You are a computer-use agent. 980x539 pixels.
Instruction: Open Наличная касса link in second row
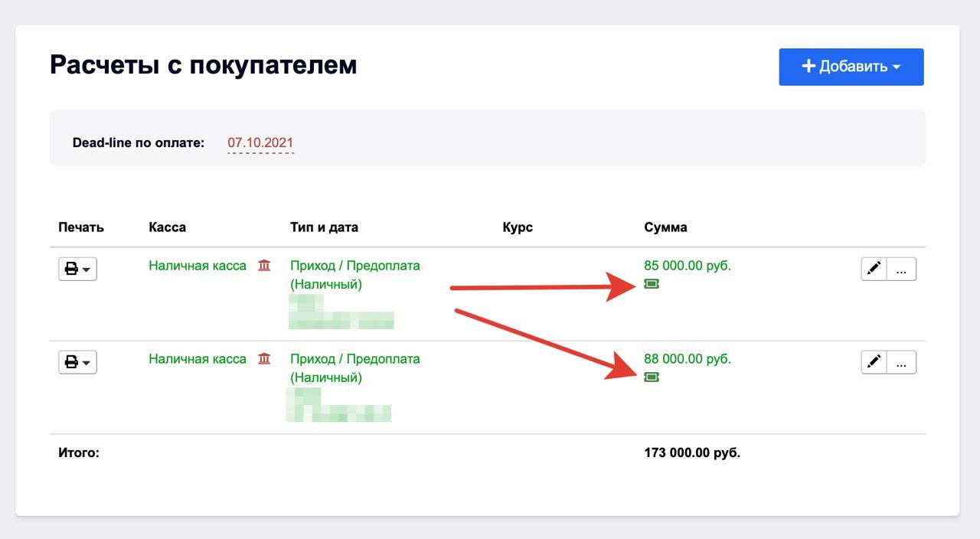click(x=198, y=358)
